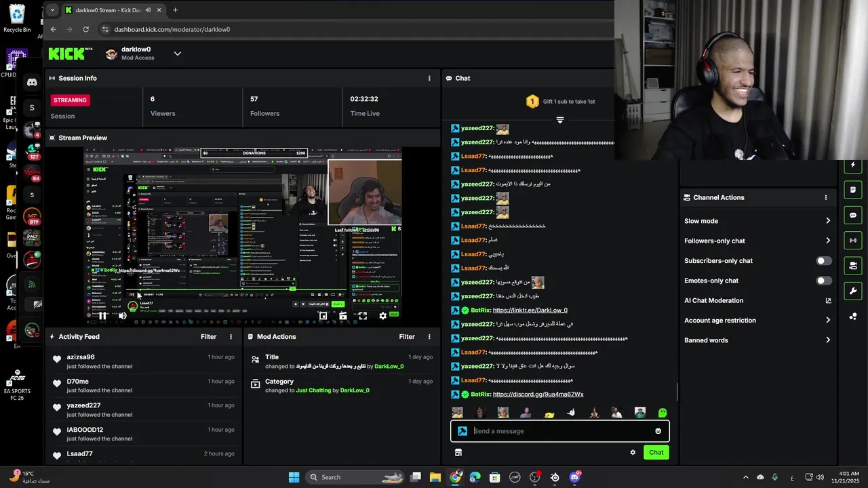
Task: Open Chrome tab search dropdown
Action: point(52,10)
